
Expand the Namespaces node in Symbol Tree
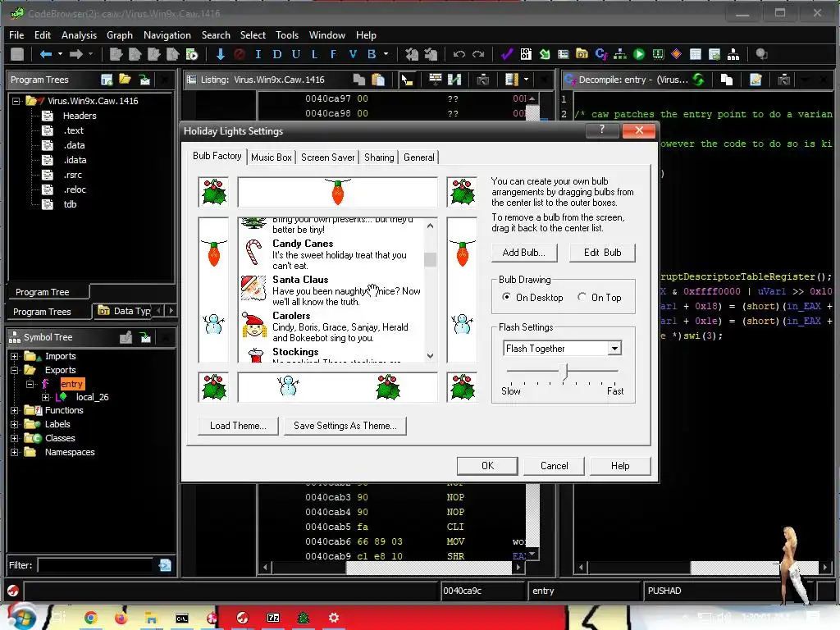(15, 452)
